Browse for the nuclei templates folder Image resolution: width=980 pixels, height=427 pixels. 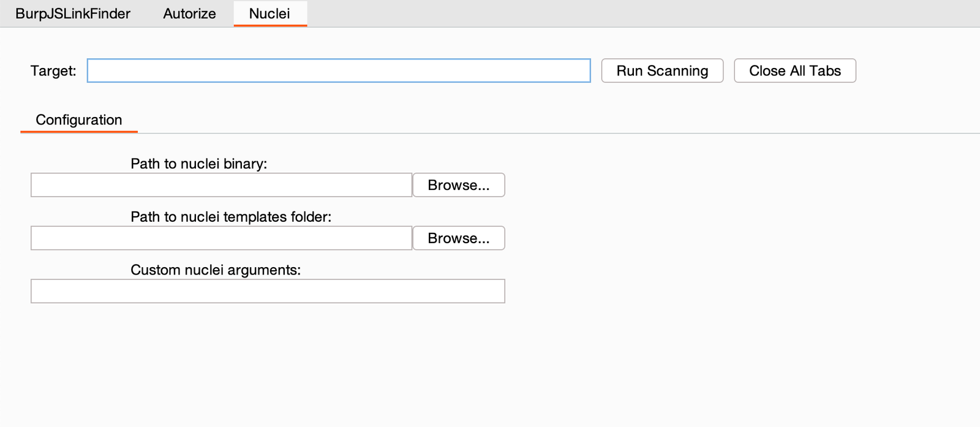coord(459,238)
